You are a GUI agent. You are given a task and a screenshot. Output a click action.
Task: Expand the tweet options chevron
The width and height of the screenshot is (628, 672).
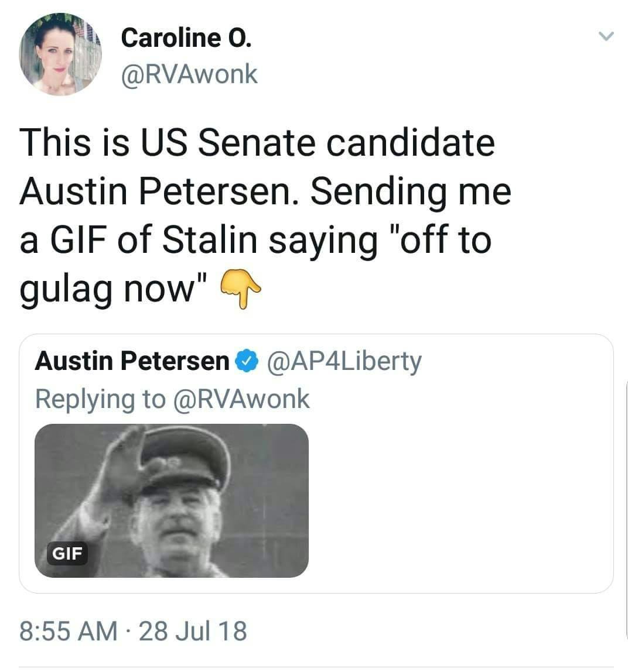(606, 37)
